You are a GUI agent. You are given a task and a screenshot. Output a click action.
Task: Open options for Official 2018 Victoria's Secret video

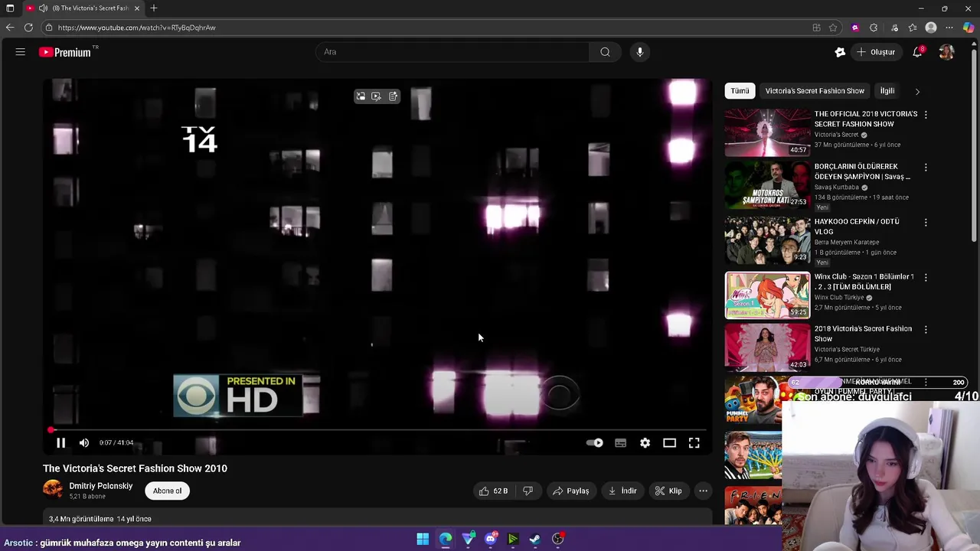tap(926, 115)
